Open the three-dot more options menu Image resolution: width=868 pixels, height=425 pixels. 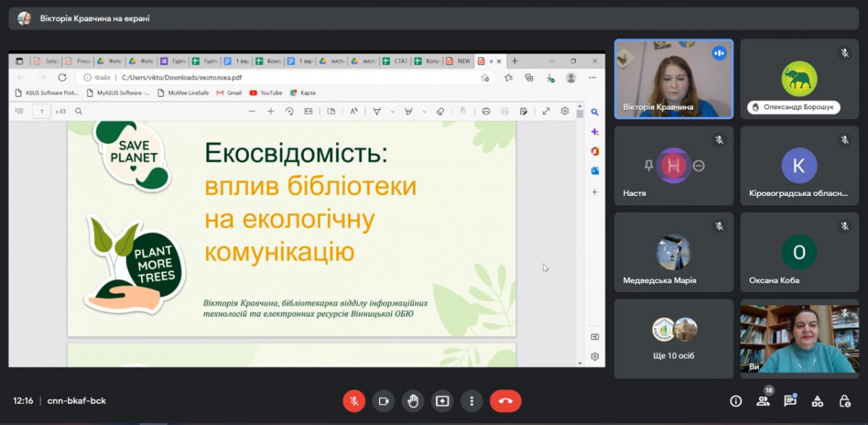tap(472, 401)
